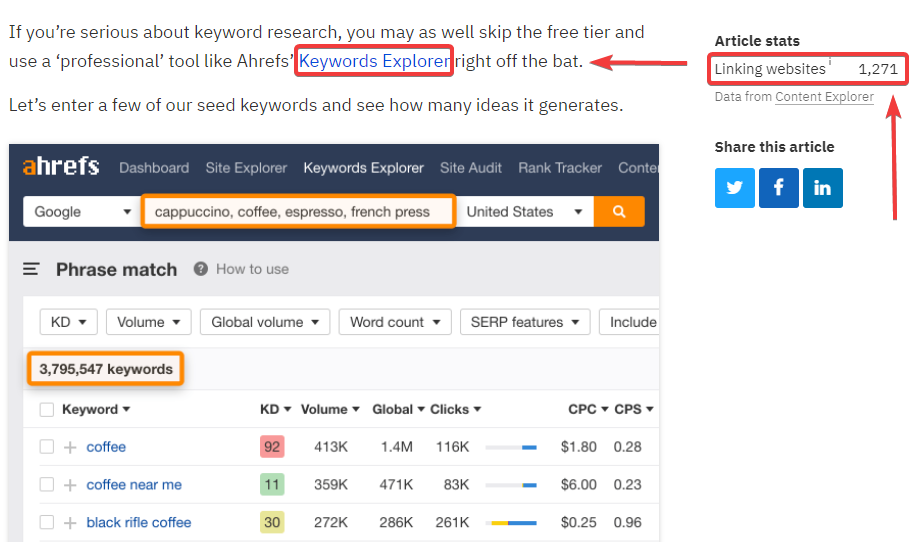Click the coffee near me clicks bar
The height and width of the screenshot is (542, 920).
pos(511,485)
